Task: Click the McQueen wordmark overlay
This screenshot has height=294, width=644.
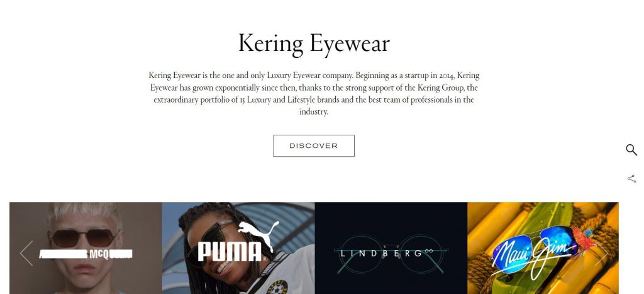Action: 86,254
